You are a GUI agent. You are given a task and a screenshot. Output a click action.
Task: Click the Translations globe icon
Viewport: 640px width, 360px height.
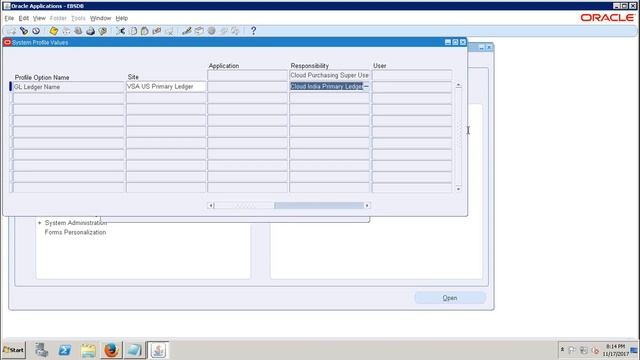(x=211, y=31)
